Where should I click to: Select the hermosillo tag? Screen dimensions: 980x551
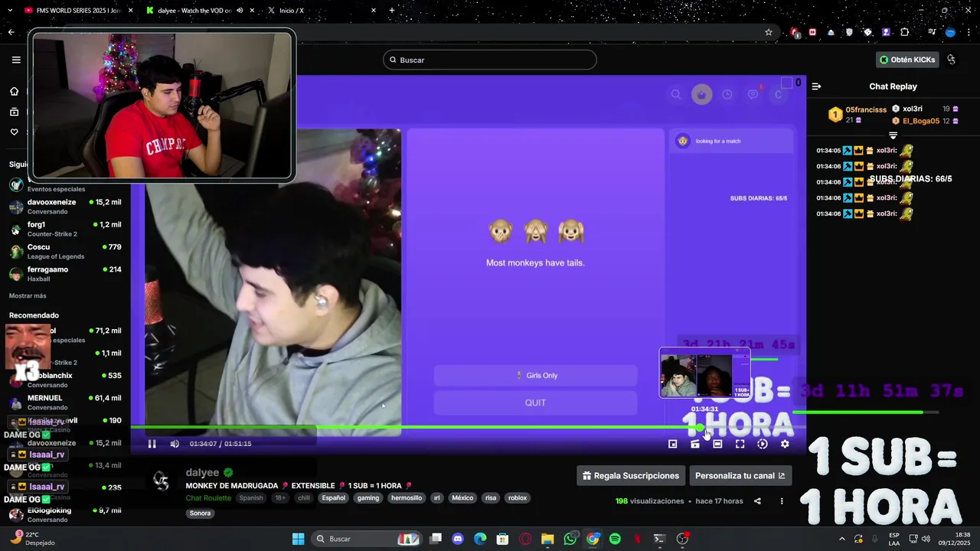click(407, 497)
